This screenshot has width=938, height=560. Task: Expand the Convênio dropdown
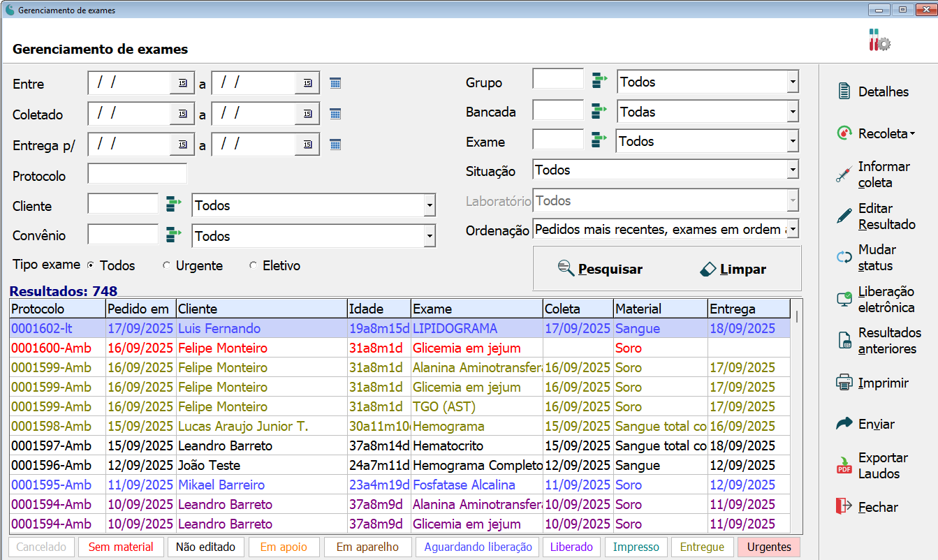(429, 236)
